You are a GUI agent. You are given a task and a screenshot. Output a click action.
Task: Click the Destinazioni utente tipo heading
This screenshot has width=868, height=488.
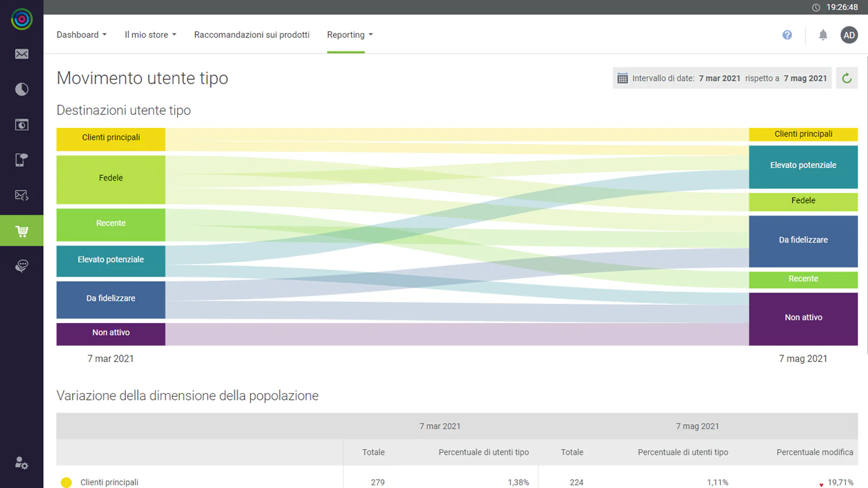(124, 110)
